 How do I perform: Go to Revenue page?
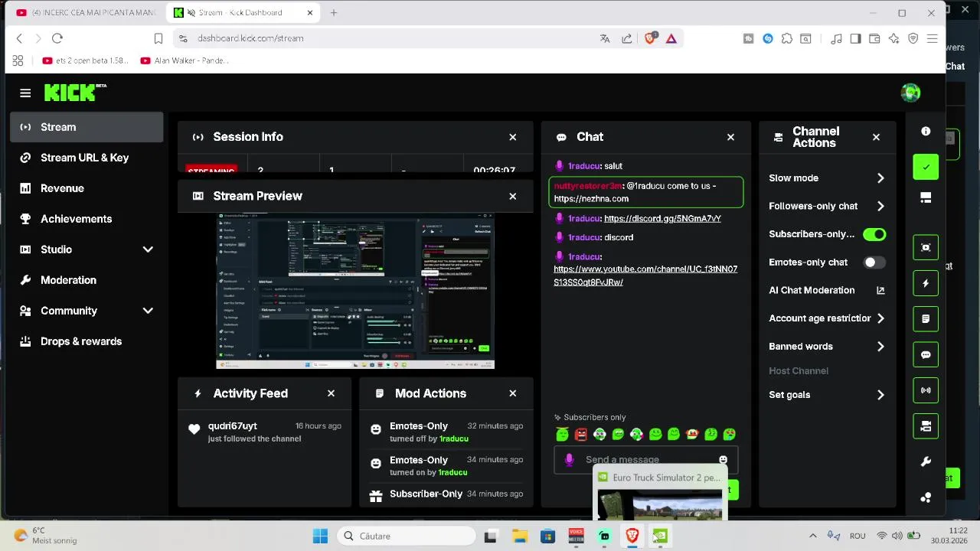(x=87, y=188)
